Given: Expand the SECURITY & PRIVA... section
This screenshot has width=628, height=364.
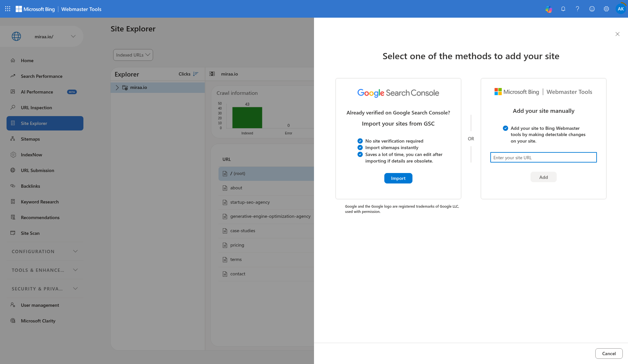Looking at the screenshot, I should click(45, 289).
